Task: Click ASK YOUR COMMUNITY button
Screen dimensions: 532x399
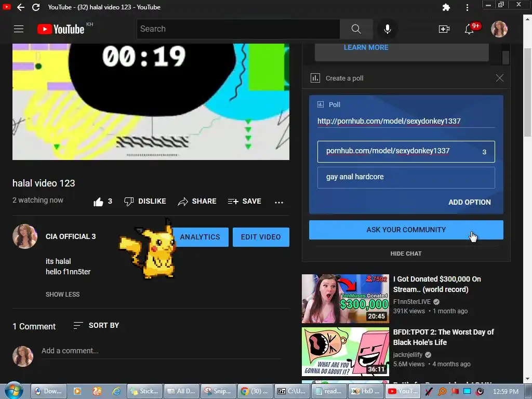Action: pos(406,230)
